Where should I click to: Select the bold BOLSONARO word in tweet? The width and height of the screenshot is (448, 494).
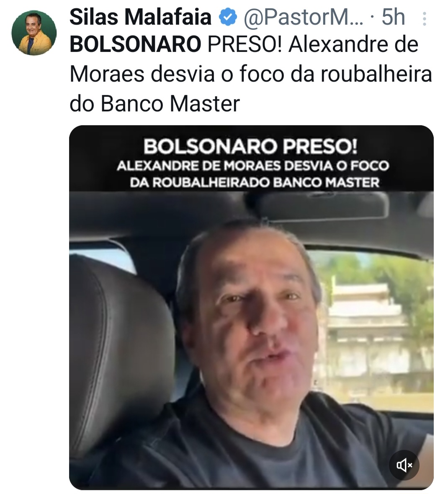click(x=135, y=44)
